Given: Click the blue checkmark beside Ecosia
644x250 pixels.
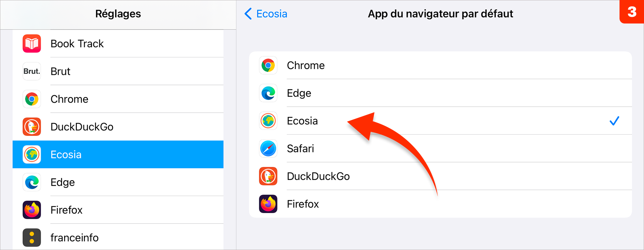Looking at the screenshot, I should pos(614,121).
